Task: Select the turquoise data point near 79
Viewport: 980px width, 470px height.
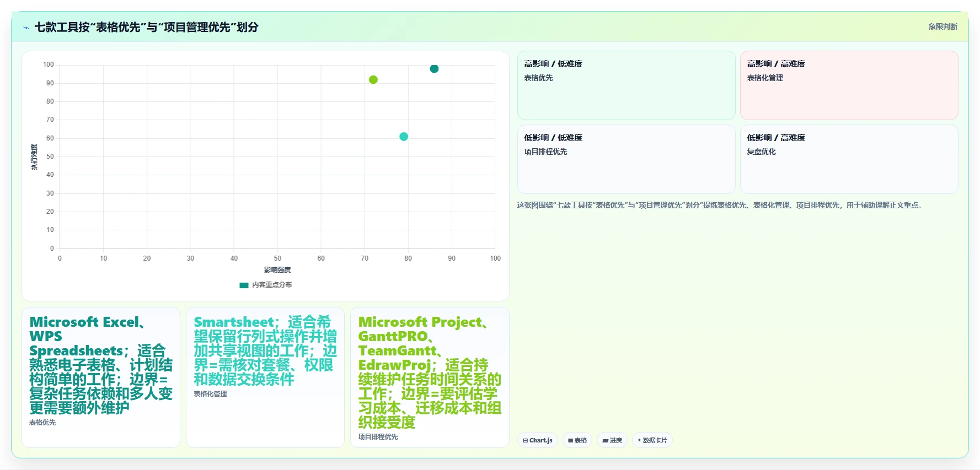Action: [404, 137]
